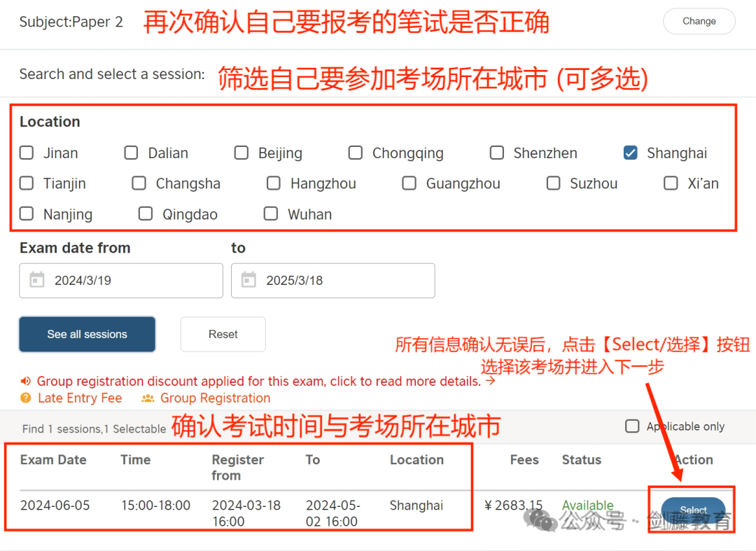Click the Subject:Paper 2 label
Screen dimensions: 756x551
71,22
